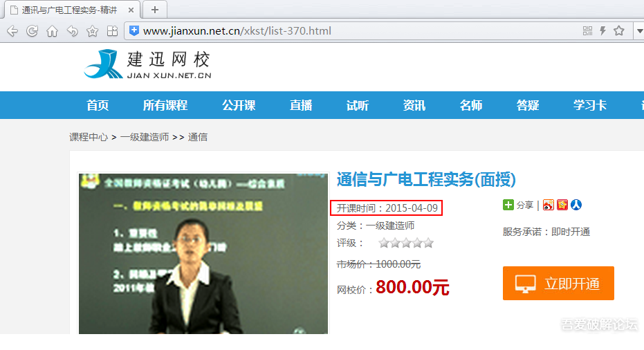Viewport: 644px width, 350px height.
Task: Open the 资讯 menu item
Action: pos(414,105)
